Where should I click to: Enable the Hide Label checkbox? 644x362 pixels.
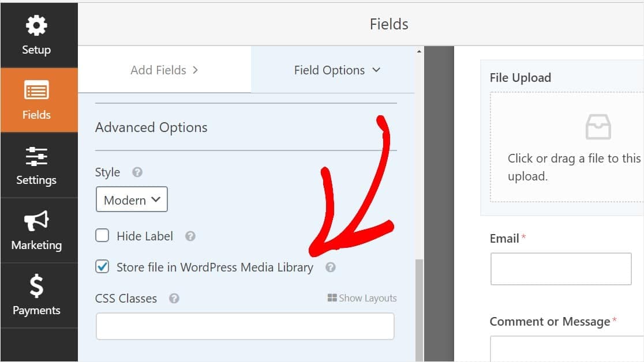click(102, 235)
